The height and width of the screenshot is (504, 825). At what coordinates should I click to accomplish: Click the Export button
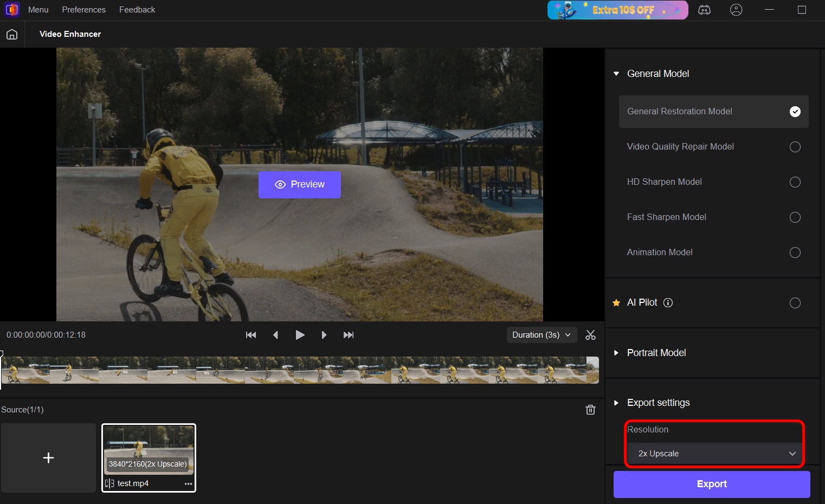click(x=711, y=484)
